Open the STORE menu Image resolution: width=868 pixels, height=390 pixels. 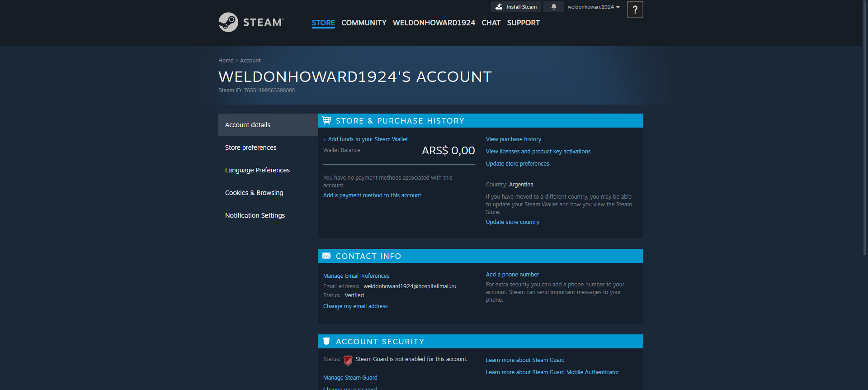(x=323, y=23)
